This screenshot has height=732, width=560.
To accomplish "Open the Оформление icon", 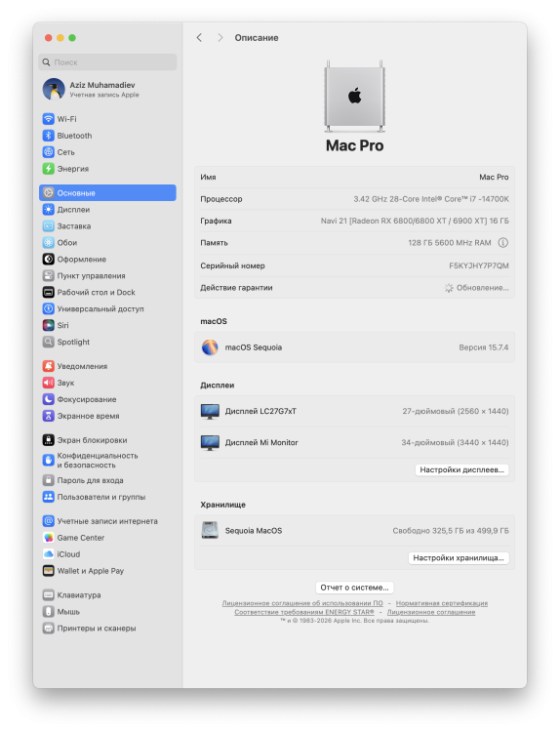I will (49, 259).
